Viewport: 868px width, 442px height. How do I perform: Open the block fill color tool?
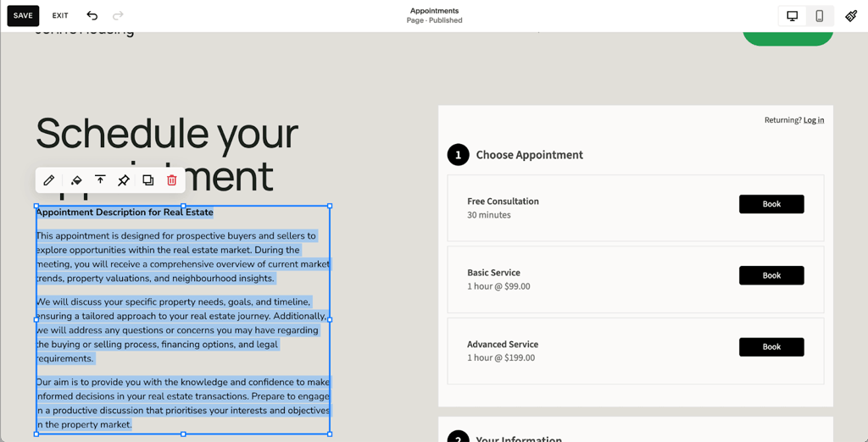(76, 180)
